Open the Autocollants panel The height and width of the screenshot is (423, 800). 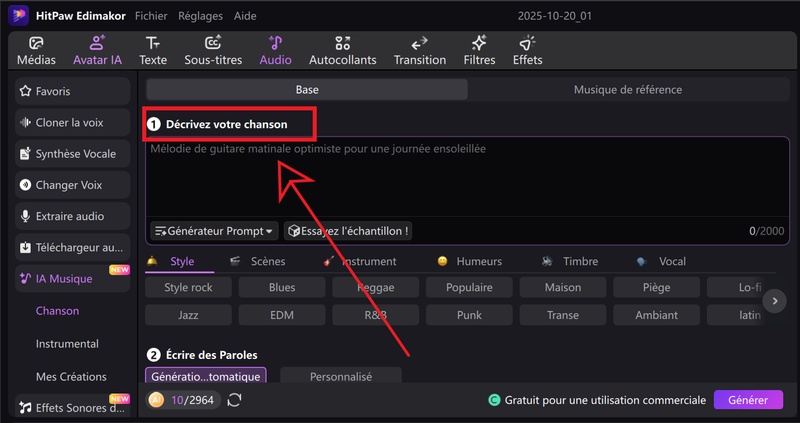click(x=343, y=50)
